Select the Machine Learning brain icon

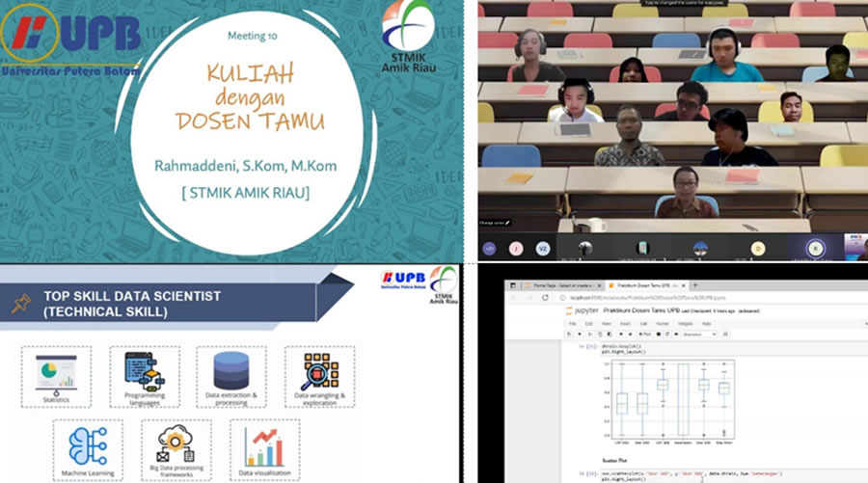pyautogui.click(x=88, y=446)
